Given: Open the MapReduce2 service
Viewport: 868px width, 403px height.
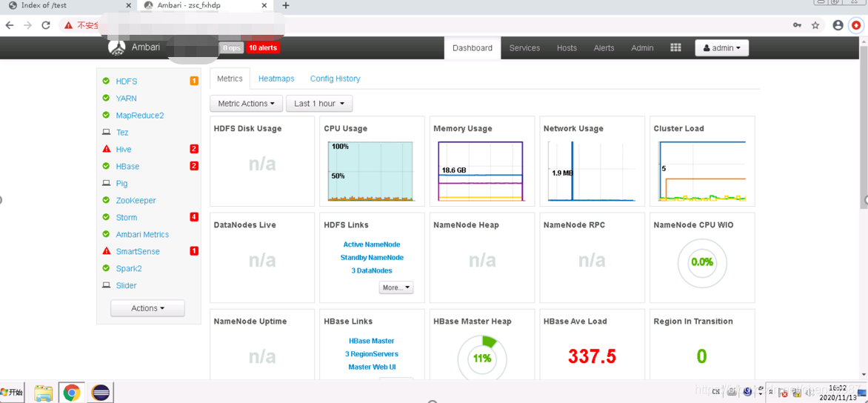Looking at the screenshot, I should pyautogui.click(x=140, y=115).
